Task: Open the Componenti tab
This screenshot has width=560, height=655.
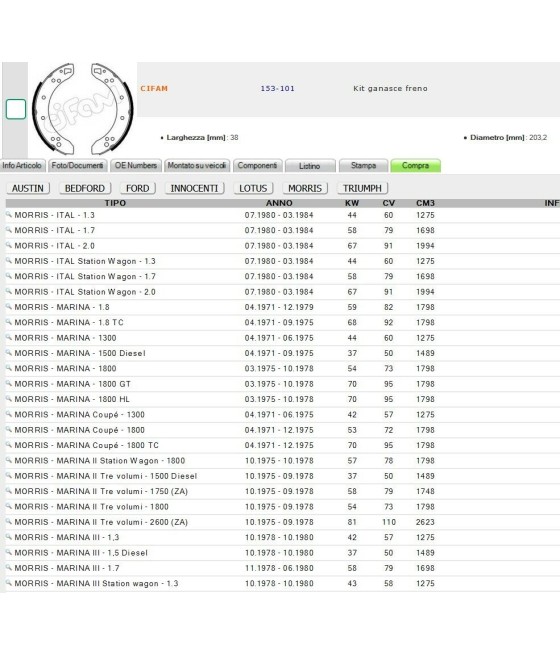Action: (257, 165)
